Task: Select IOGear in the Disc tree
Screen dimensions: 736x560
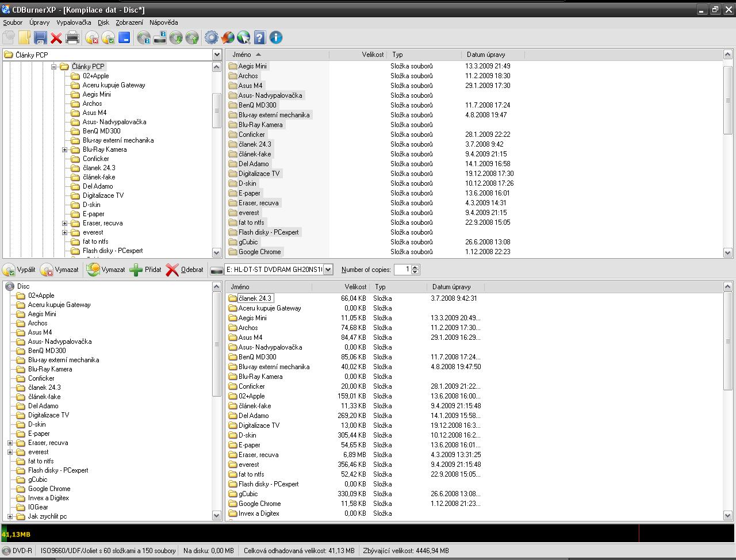Action: pos(38,507)
